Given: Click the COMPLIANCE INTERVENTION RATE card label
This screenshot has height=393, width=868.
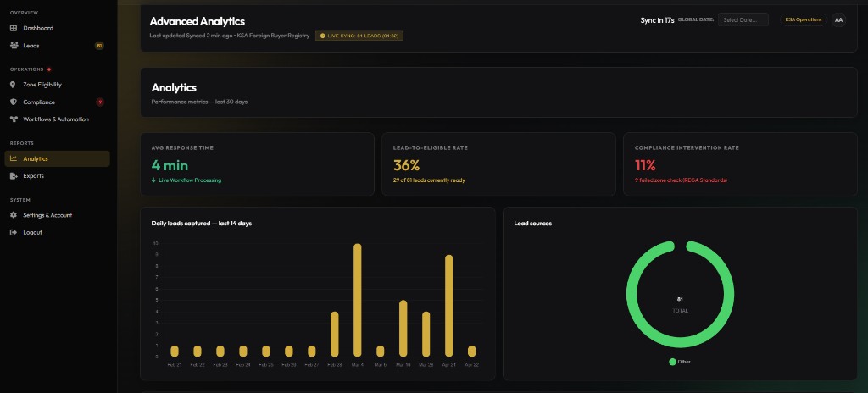Looking at the screenshot, I should [687, 147].
